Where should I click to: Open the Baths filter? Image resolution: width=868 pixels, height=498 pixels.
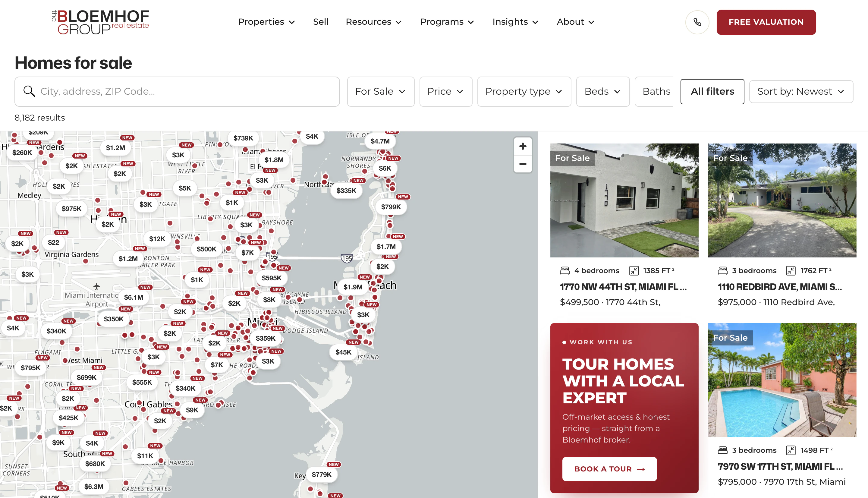pos(654,92)
